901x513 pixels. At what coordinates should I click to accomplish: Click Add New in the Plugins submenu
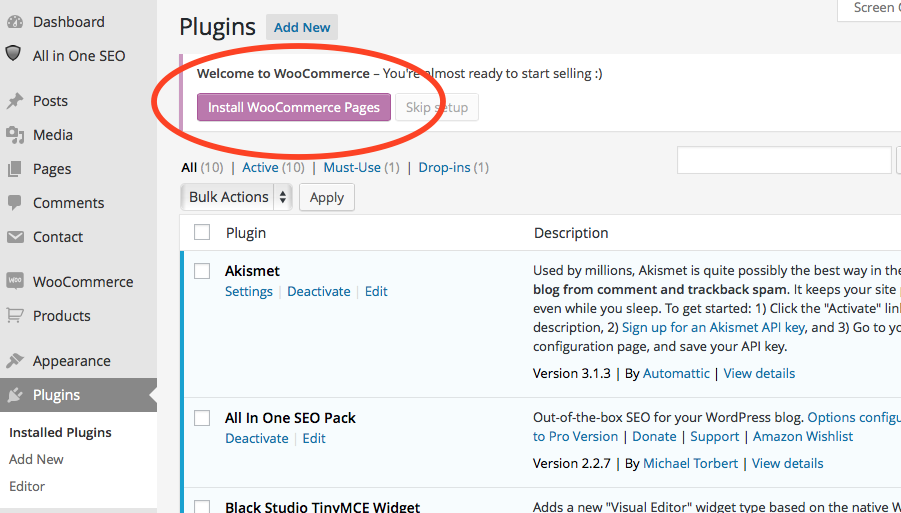tap(36, 459)
